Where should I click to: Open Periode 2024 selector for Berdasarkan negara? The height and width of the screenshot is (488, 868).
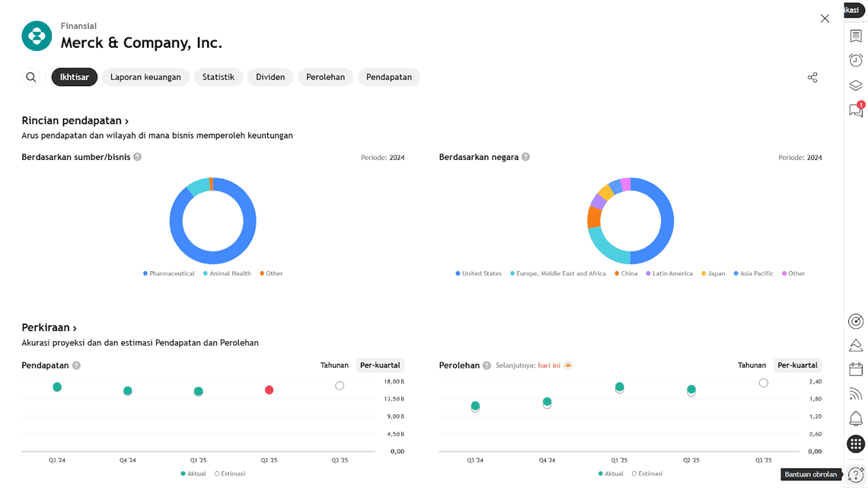click(799, 158)
